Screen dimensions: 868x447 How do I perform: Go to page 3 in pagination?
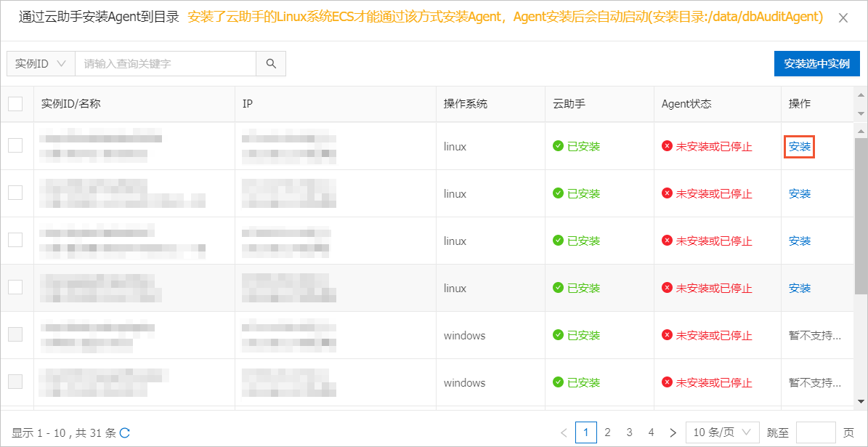[630, 432]
